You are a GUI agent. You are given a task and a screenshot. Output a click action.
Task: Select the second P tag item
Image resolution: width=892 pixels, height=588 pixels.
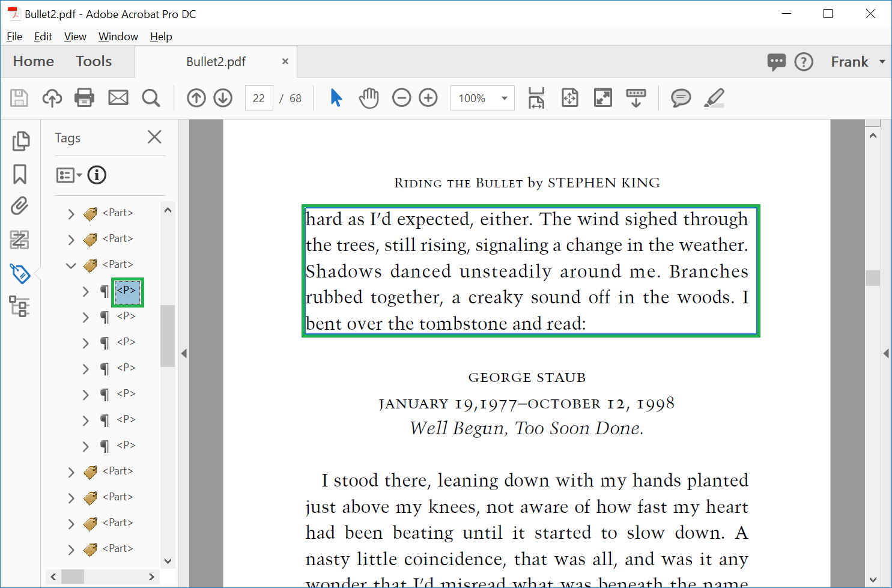[126, 316]
